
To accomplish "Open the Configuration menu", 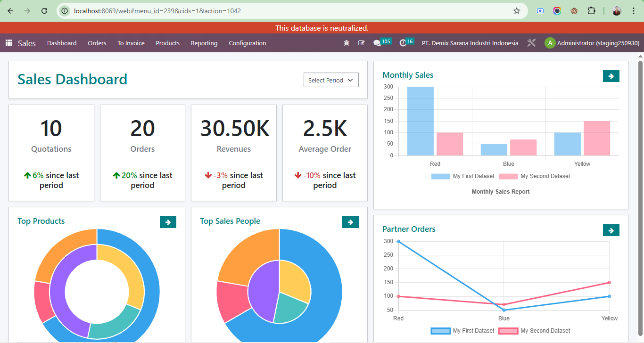I will pos(248,43).
